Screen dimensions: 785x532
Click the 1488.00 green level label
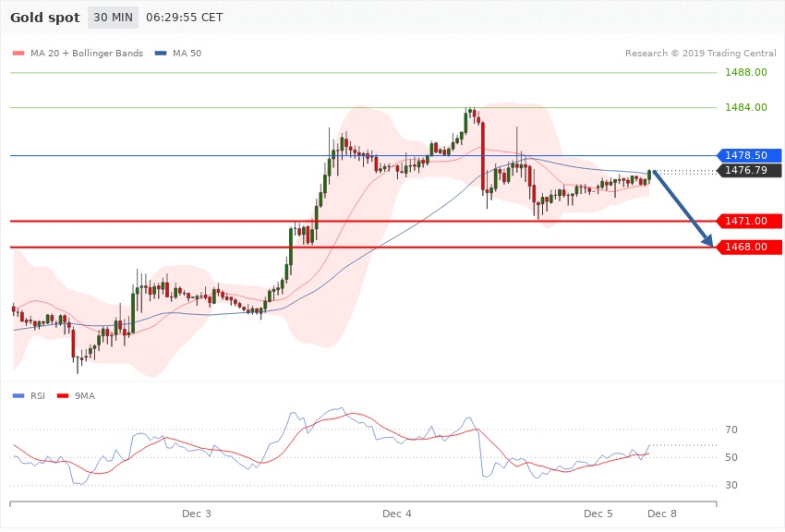pyautogui.click(x=746, y=72)
